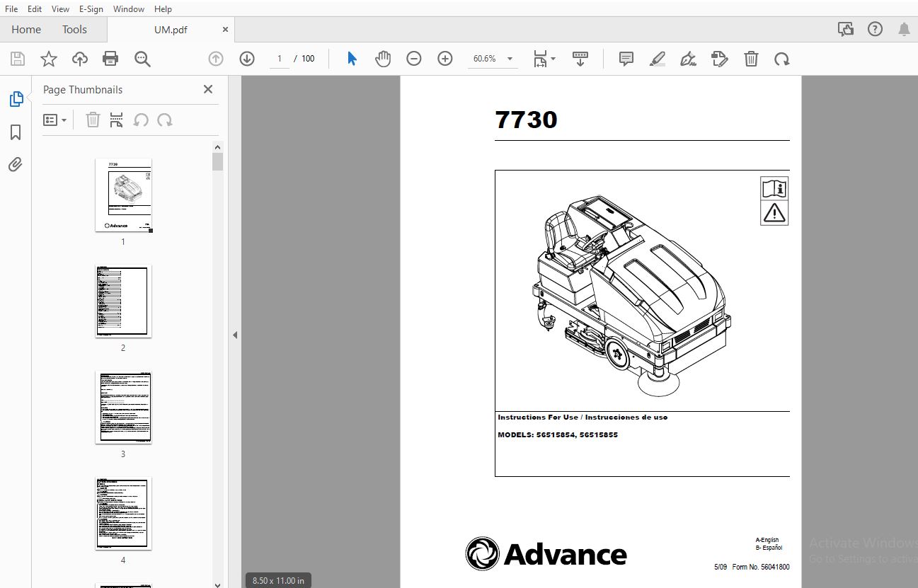Open the View menu
918x588 pixels.
[x=60, y=9]
